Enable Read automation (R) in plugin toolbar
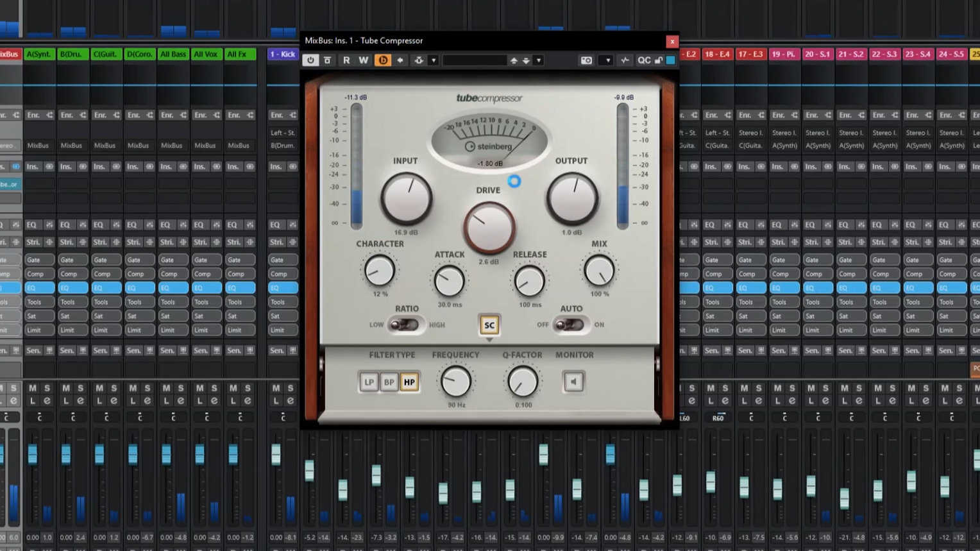Viewport: 980px width, 551px height. tap(346, 60)
